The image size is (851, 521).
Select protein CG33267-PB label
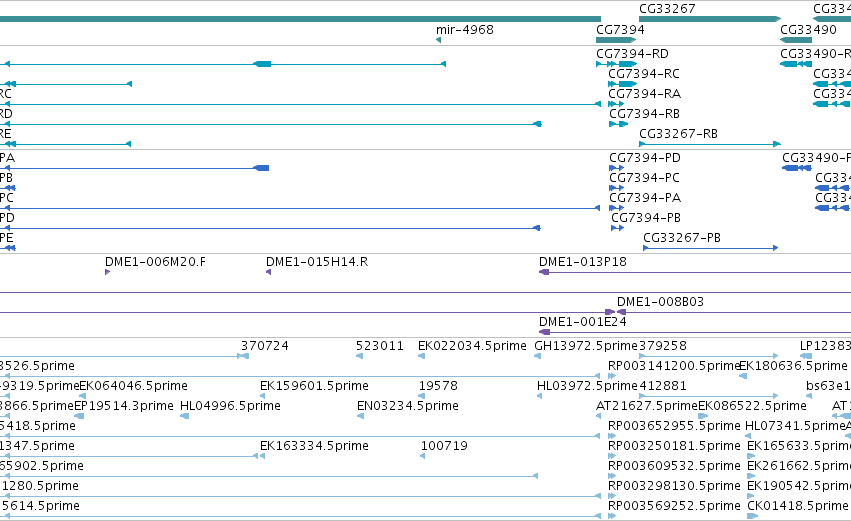[682, 238]
